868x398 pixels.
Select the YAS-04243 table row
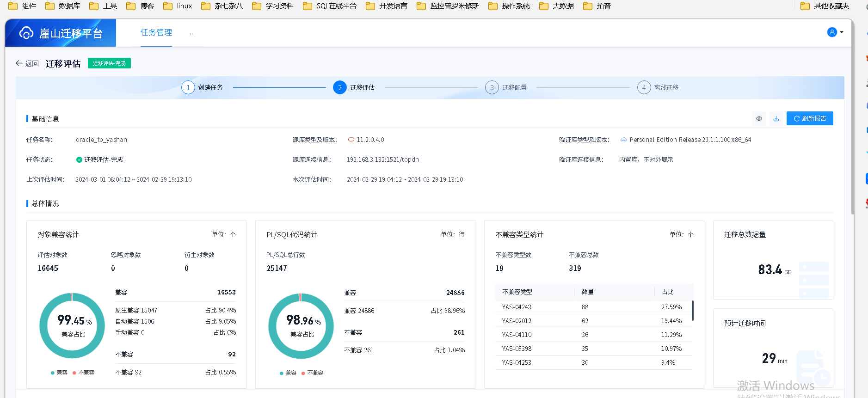pos(593,307)
